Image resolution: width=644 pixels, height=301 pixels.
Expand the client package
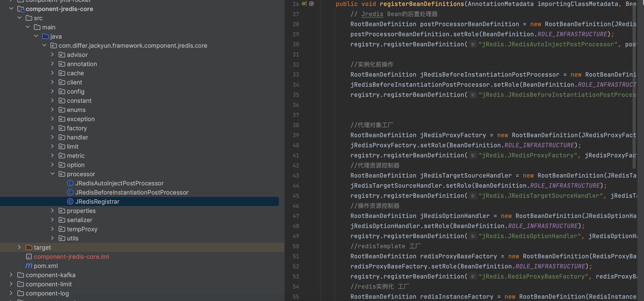(x=52, y=82)
